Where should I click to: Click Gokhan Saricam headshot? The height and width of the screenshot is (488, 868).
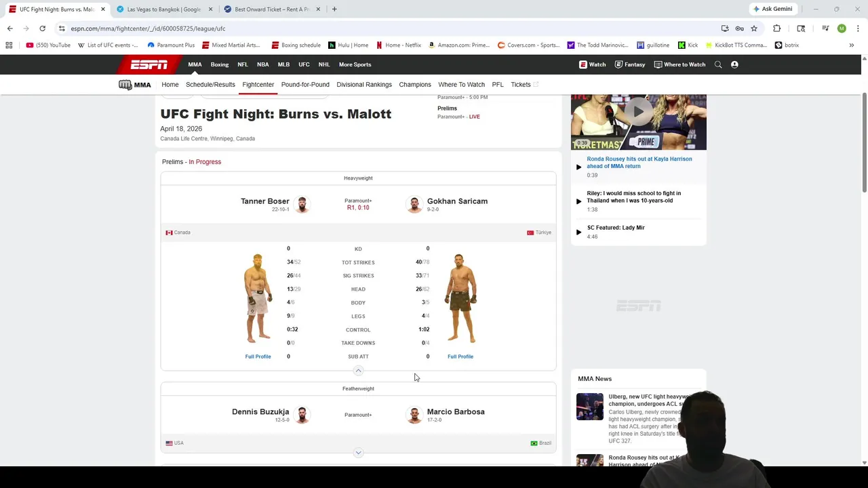[414, 204]
